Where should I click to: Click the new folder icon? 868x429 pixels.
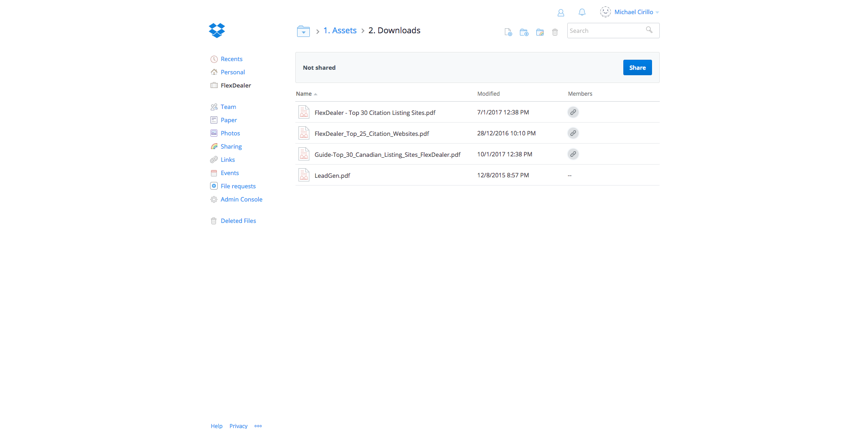[524, 32]
